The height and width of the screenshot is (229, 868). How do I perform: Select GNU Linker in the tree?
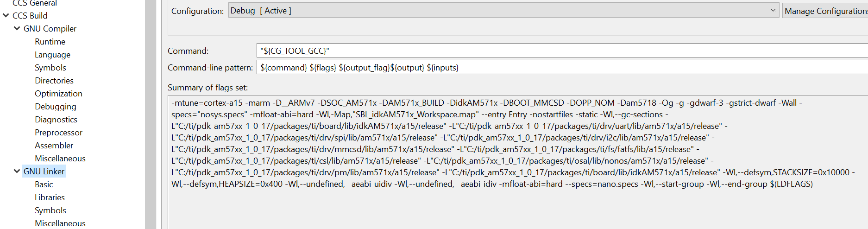coord(44,171)
